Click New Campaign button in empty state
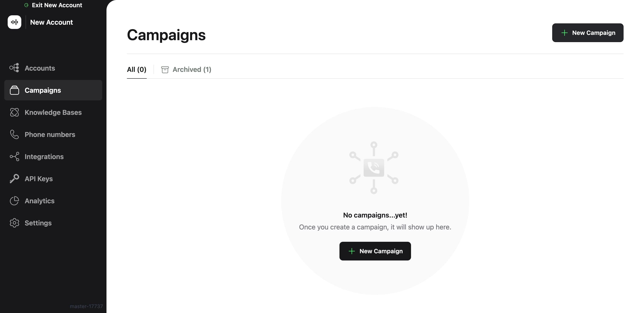Screen dimensions: 644x313 pyautogui.click(x=375, y=251)
